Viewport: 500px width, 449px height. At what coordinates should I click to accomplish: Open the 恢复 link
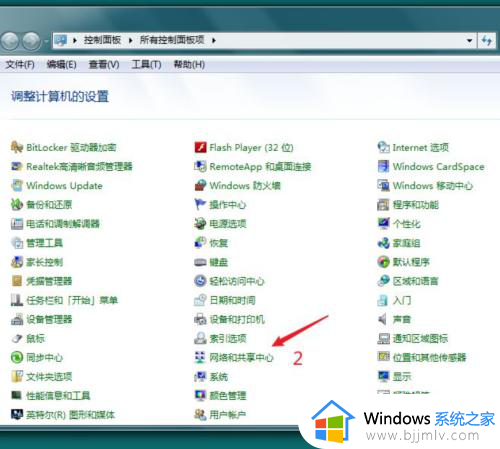point(219,243)
